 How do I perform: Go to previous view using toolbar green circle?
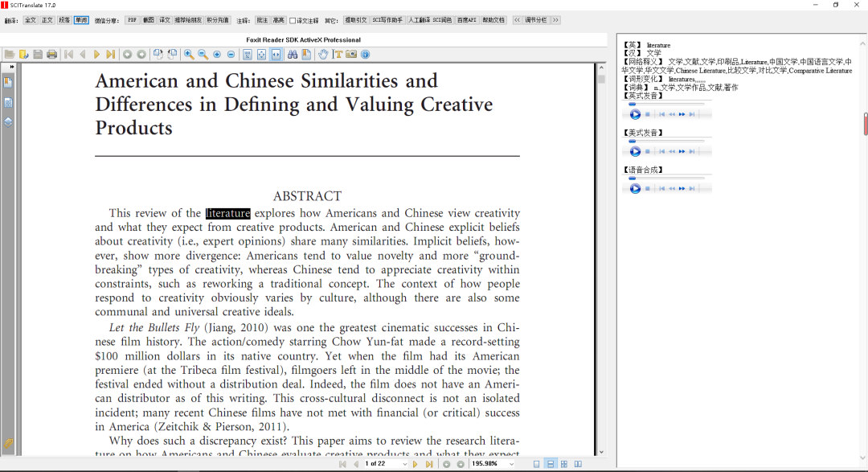pyautogui.click(x=127, y=55)
